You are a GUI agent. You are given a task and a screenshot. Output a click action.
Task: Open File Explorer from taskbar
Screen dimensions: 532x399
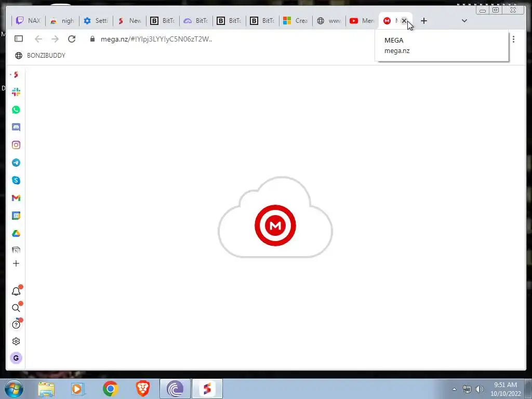[46, 389]
